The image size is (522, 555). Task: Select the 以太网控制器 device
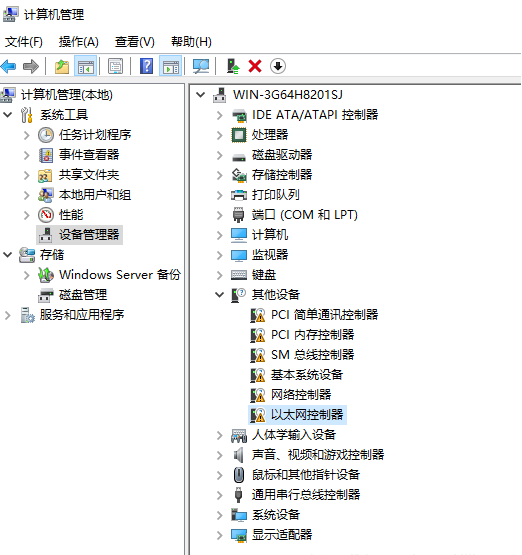coord(307,415)
